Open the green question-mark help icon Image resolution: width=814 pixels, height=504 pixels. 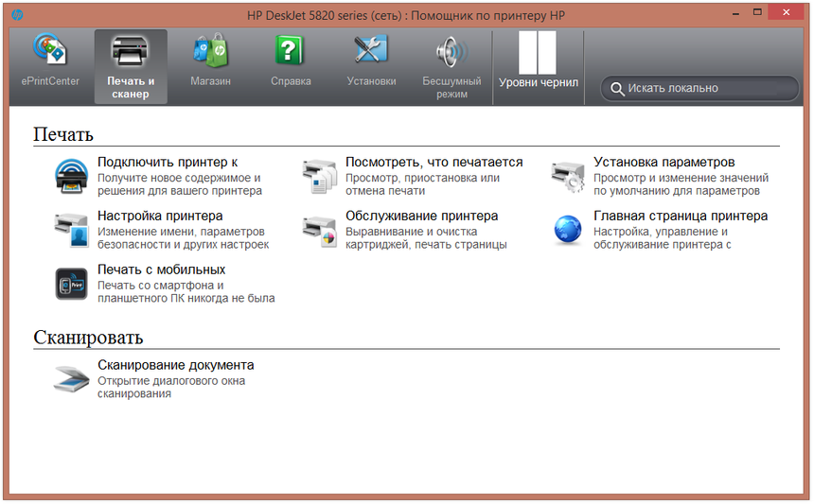tap(290, 50)
